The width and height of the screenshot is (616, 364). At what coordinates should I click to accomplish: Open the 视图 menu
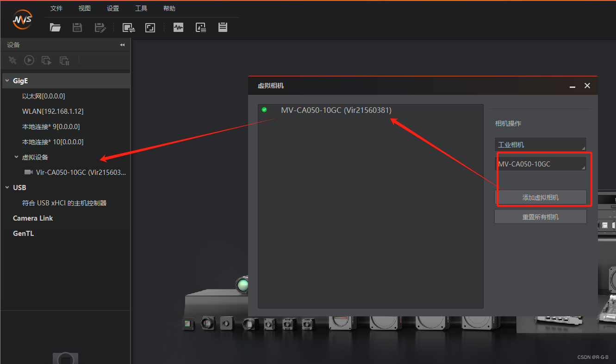pyautogui.click(x=85, y=8)
